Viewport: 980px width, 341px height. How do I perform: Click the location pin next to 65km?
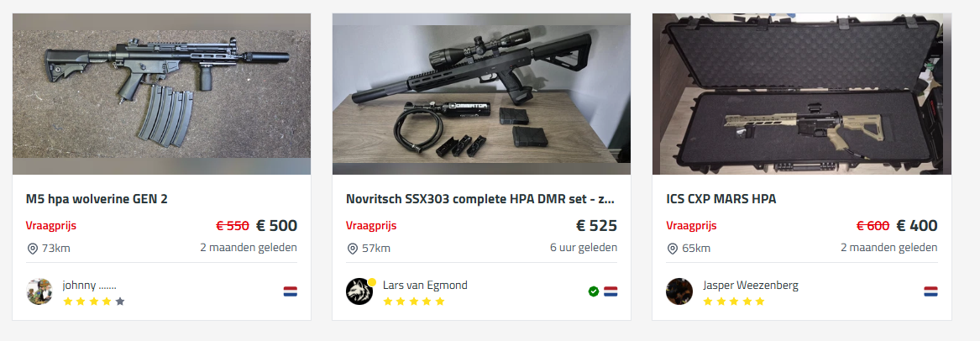pos(673,249)
